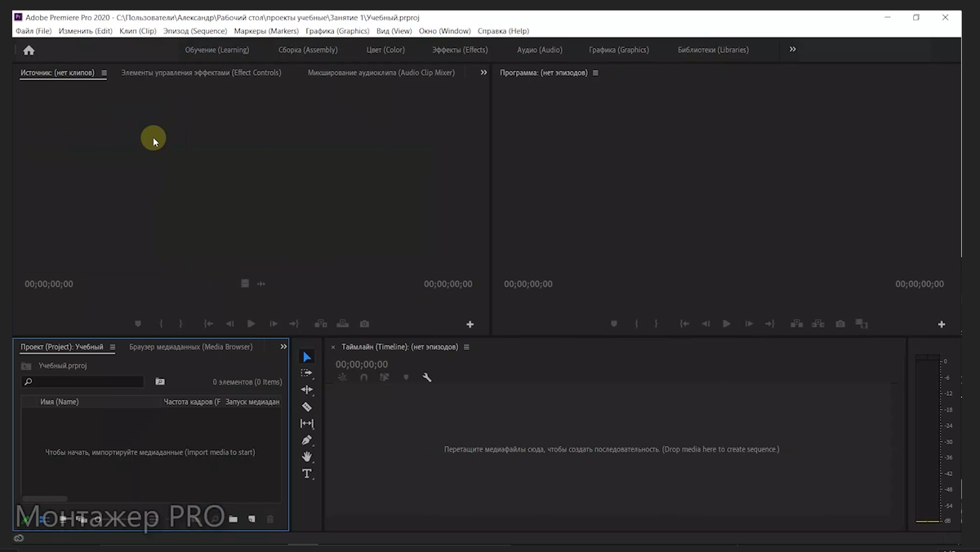Toggle Linked Selection in Timeline
980x552 pixels.
coord(385,377)
